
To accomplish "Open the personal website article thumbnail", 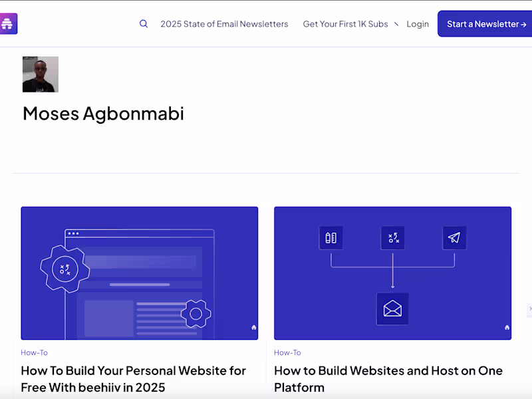I will (x=139, y=273).
